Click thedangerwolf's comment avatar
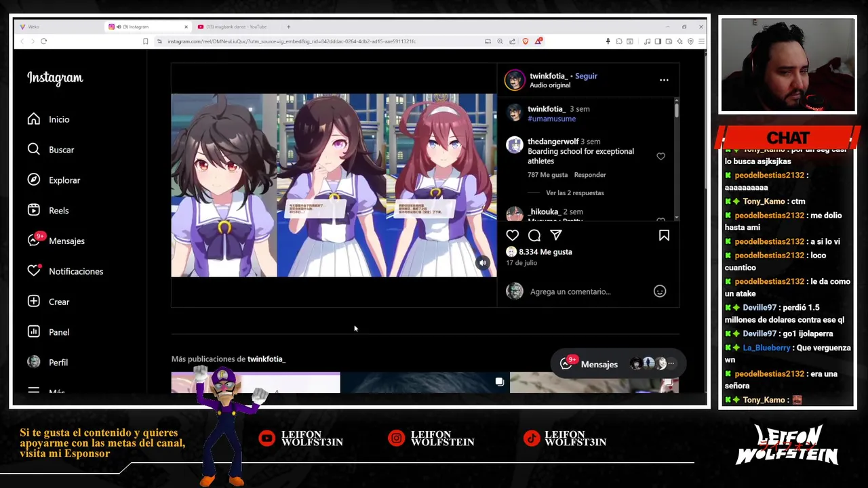 pyautogui.click(x=515, y=145)
